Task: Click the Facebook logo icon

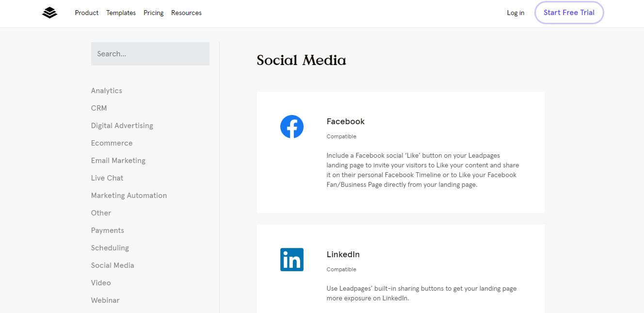Action: coord(292,127)
